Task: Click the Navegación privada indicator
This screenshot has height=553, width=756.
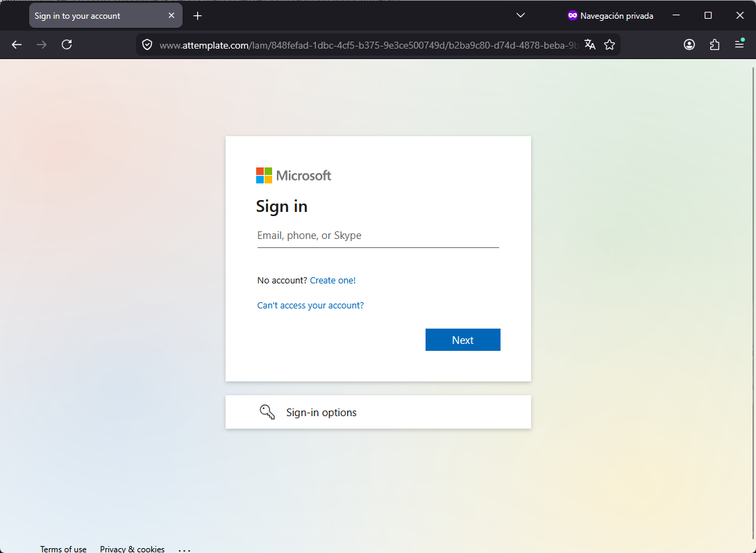Action: 610,16
